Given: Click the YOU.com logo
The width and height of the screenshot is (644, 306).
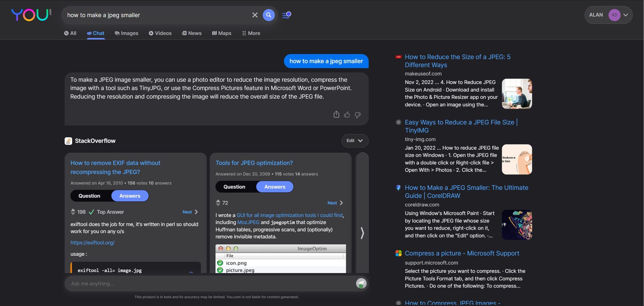Looking at the screenshot, I should [x=31, y=15].
